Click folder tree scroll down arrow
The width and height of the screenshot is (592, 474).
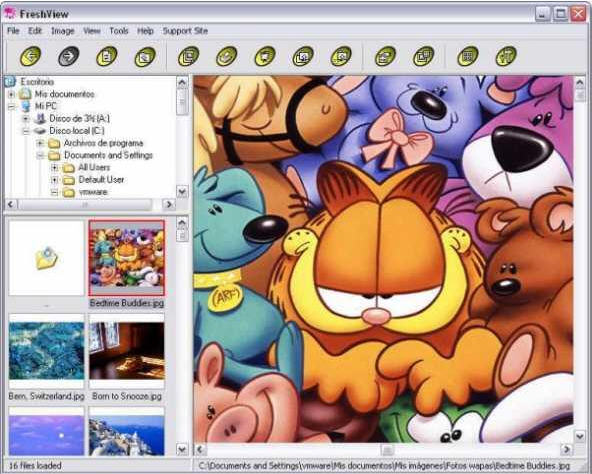(182, 192)
